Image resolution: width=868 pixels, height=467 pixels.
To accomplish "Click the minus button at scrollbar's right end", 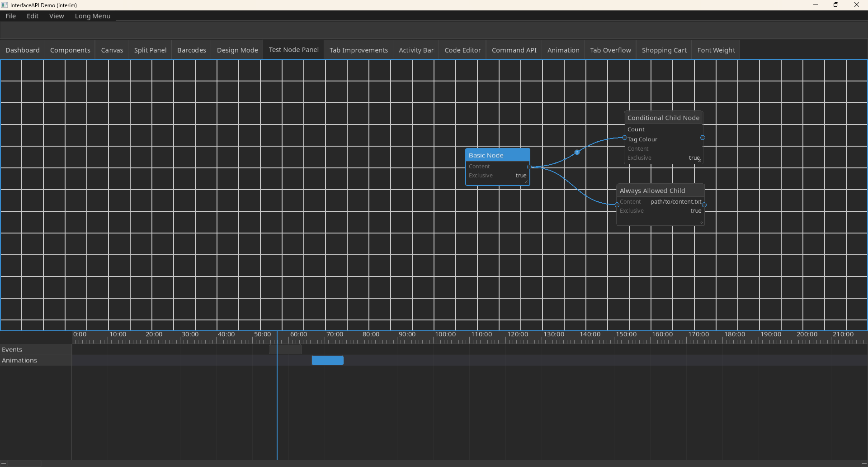I will tap(864, 463).
